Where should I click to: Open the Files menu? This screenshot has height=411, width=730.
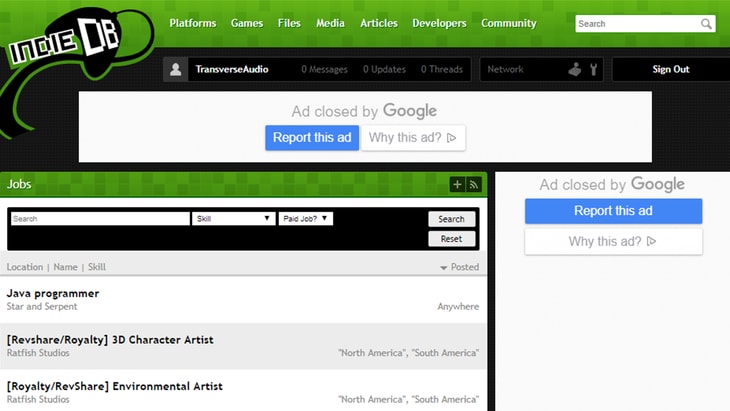click(x=289, y=23)
